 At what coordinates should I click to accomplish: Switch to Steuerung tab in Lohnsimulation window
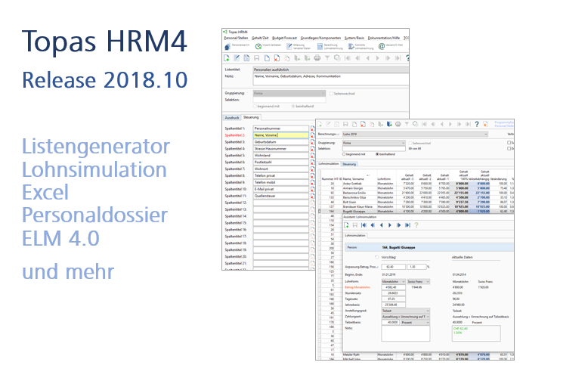349,164
